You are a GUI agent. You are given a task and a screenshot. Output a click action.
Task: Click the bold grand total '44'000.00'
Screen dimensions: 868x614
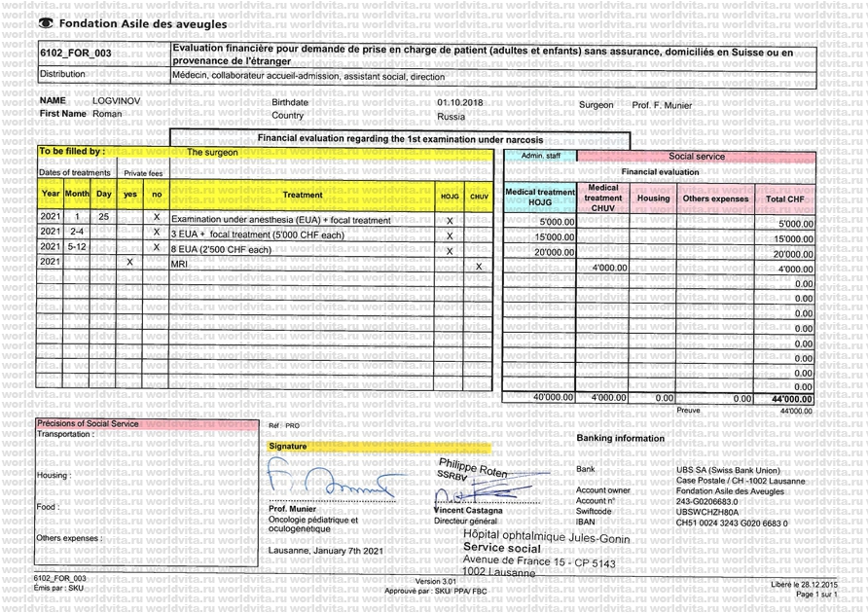(792, 399)
